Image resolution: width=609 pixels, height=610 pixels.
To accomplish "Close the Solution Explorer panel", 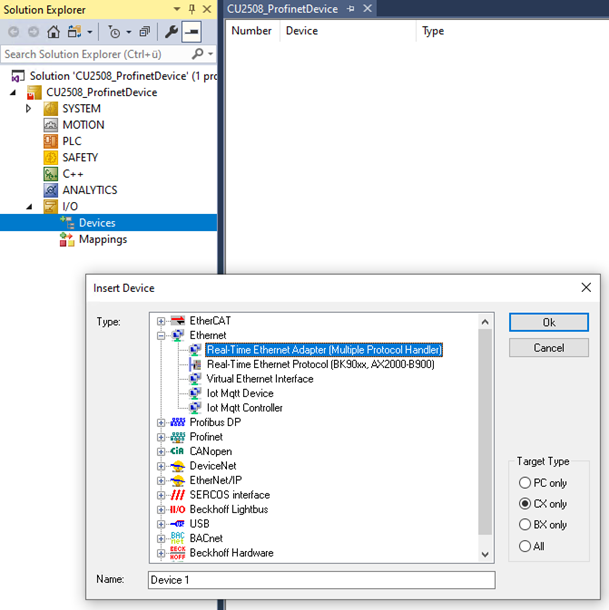I will [207, 9].
